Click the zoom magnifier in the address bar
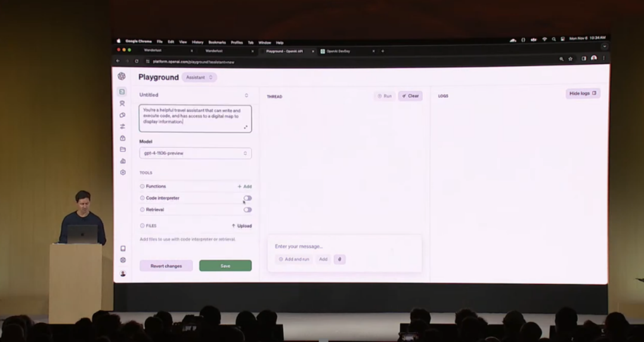This screenshot has width=644, height=342. (x=561, y=59)
